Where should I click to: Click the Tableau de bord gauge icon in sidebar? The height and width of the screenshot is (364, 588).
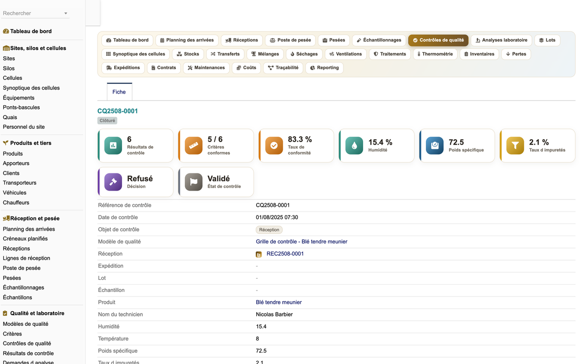coord(6,31)
